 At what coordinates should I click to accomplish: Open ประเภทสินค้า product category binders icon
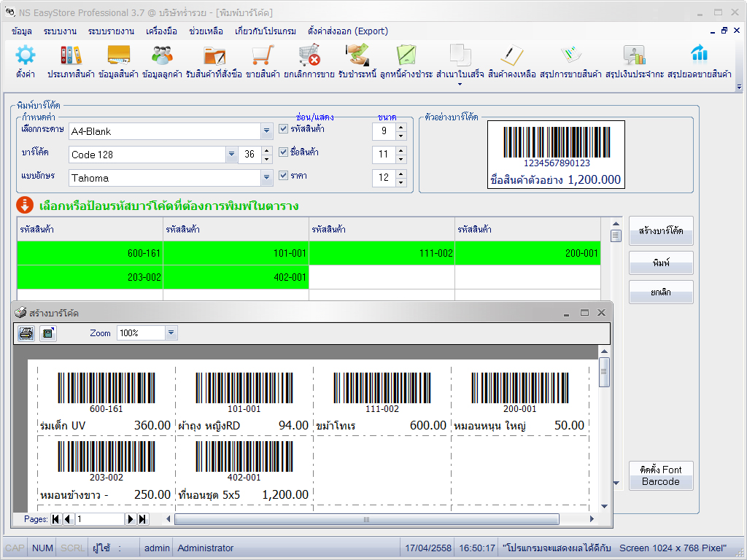click(x=71, y=55)
